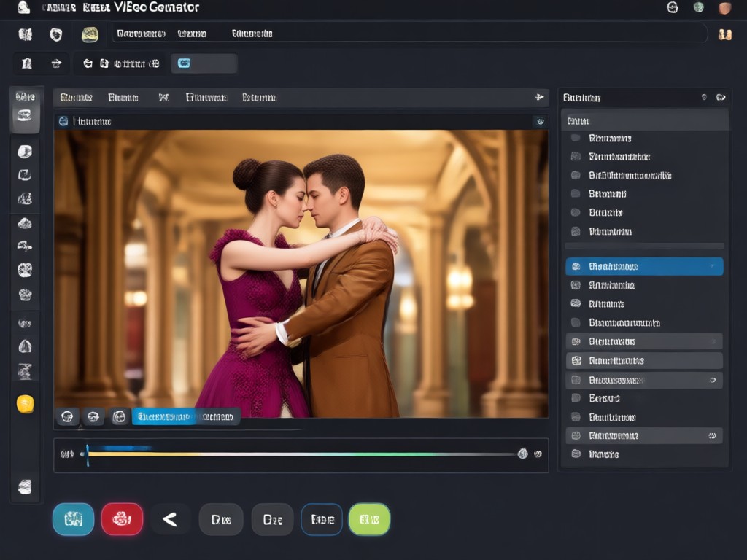Click the timeline playhead marker at the start
747x560 pixels.
click(x=88, y=454)
